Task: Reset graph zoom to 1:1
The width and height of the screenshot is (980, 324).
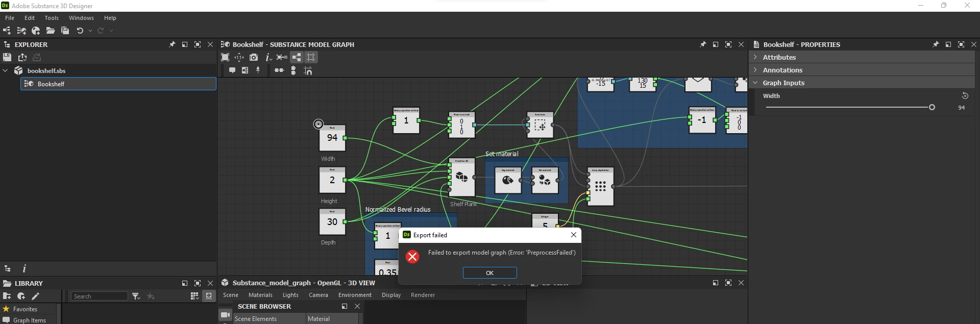Action: [239, 57]
